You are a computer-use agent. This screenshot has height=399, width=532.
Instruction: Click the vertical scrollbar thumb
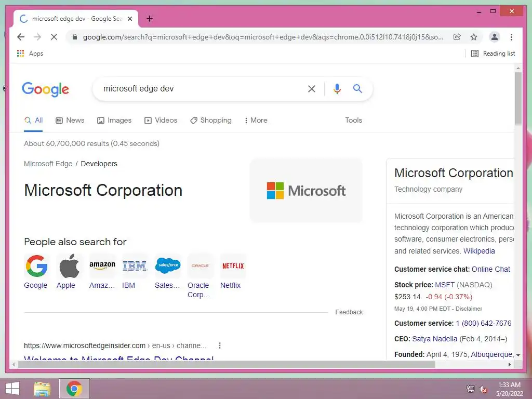pos(518,98)
